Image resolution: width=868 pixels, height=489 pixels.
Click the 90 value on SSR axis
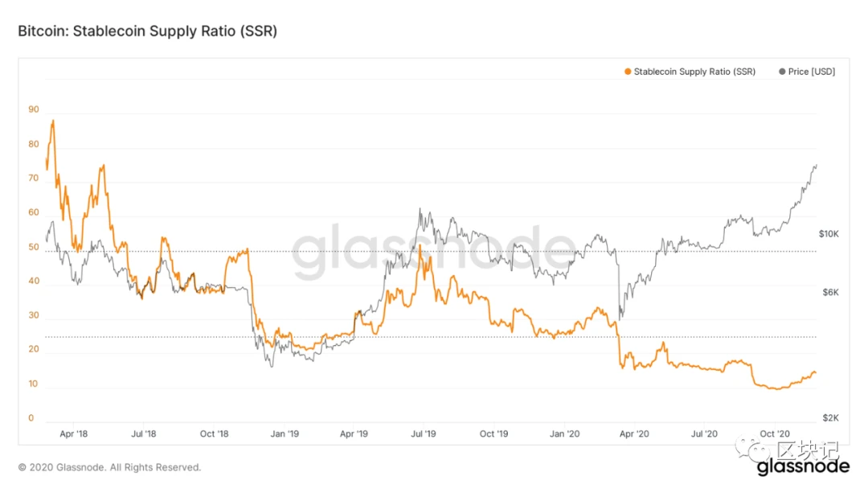coord(34,109)
